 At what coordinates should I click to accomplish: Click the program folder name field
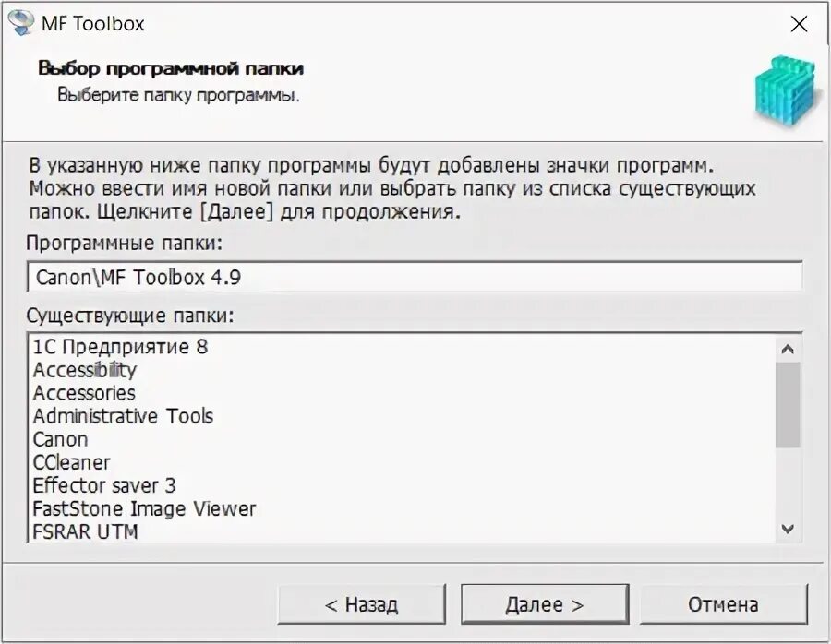[414, 277]
